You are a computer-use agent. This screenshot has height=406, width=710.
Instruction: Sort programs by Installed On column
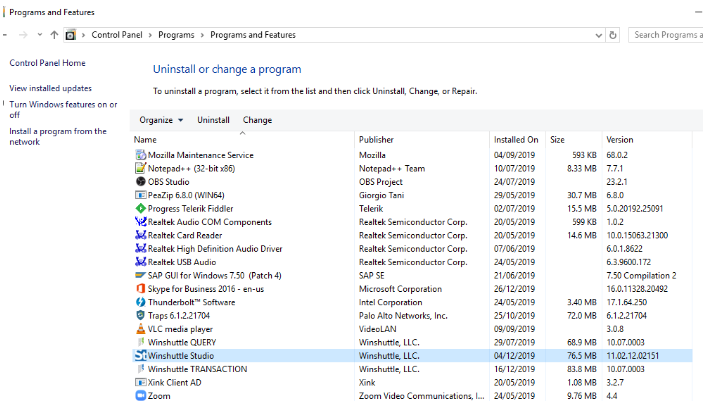click(516, 140)
